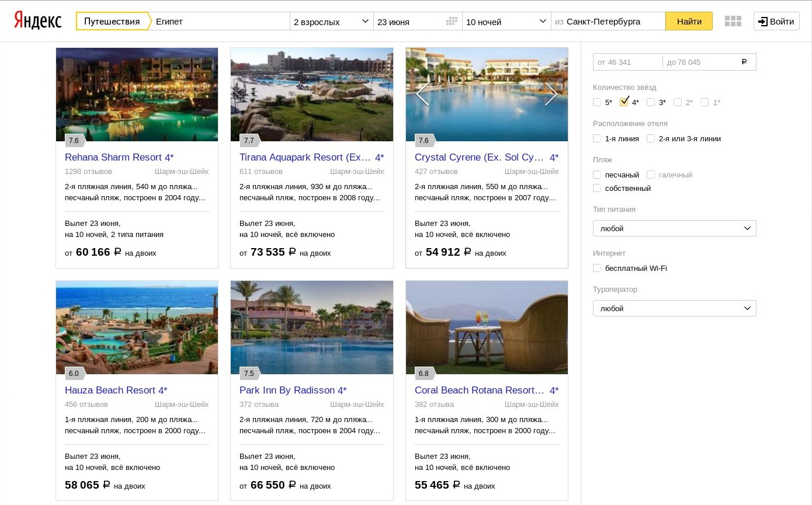Open the Park Inn By Radisson 4* link
812x505 pixels.
[x=293, y=390]
